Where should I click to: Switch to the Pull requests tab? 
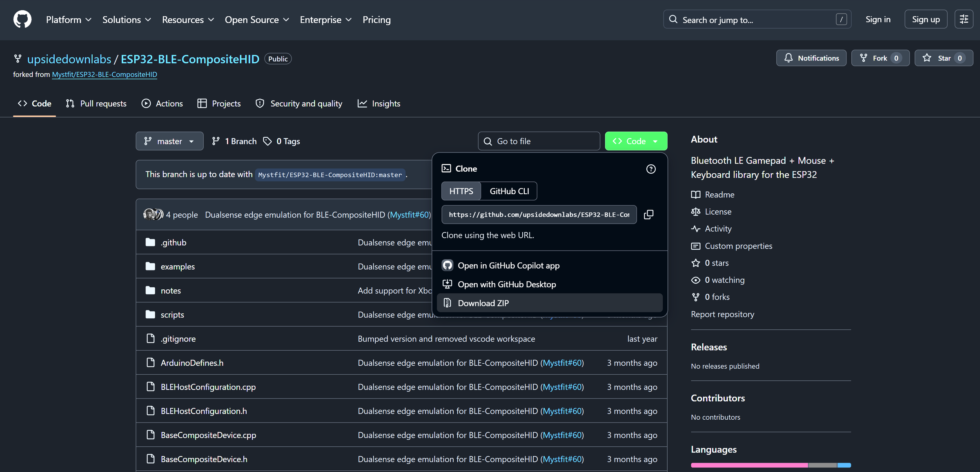pyautogui.click(x=96, y=103)
